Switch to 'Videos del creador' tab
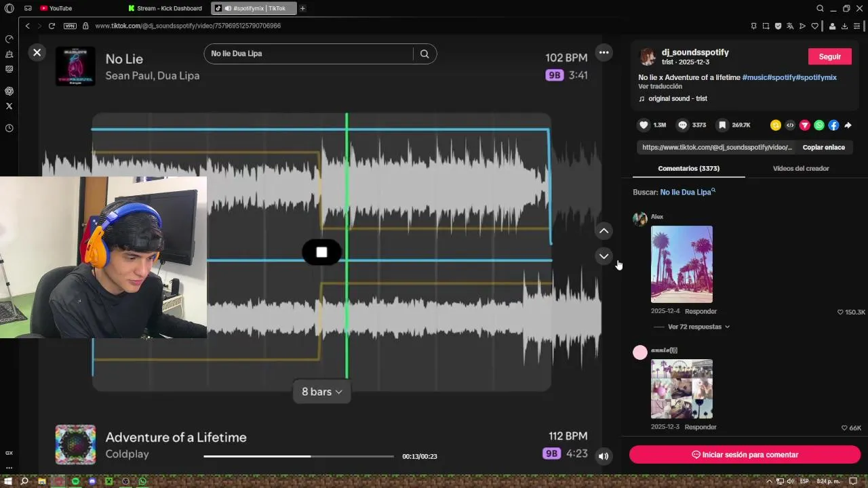The image size is (868, 488). pos(801,169)
